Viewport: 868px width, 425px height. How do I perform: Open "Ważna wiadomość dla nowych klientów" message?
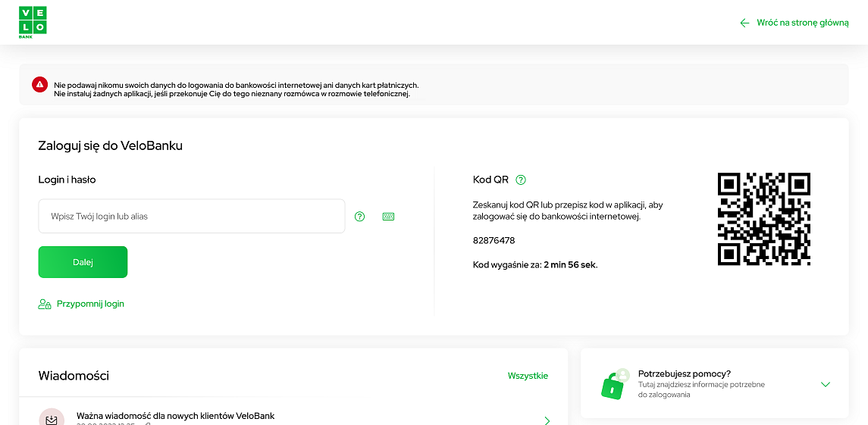click(x=175, y=416)
